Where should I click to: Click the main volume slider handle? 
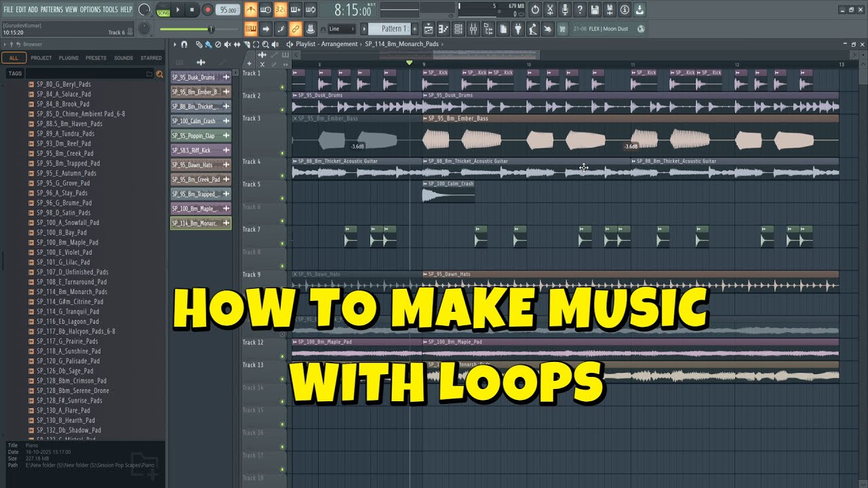pos(211,29)
